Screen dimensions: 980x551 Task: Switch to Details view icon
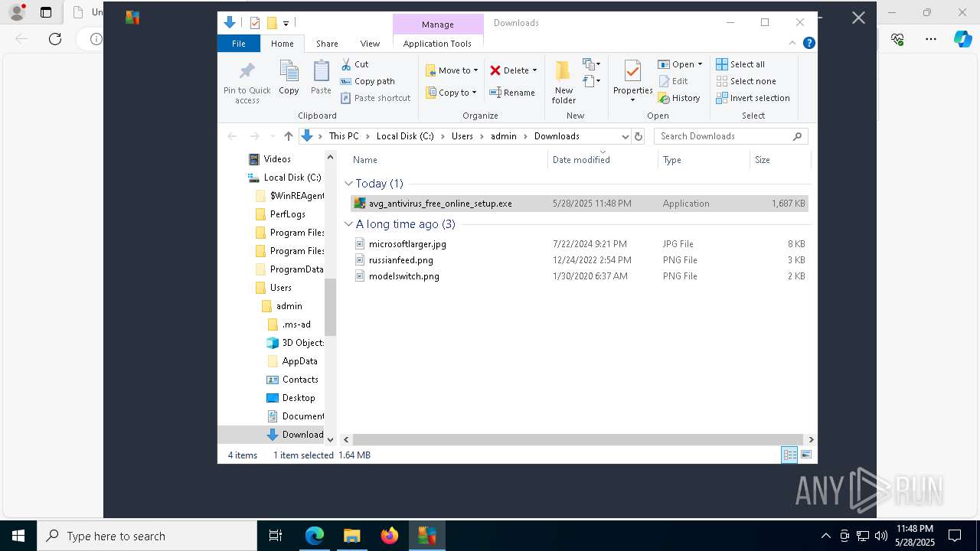coord(789,455)
